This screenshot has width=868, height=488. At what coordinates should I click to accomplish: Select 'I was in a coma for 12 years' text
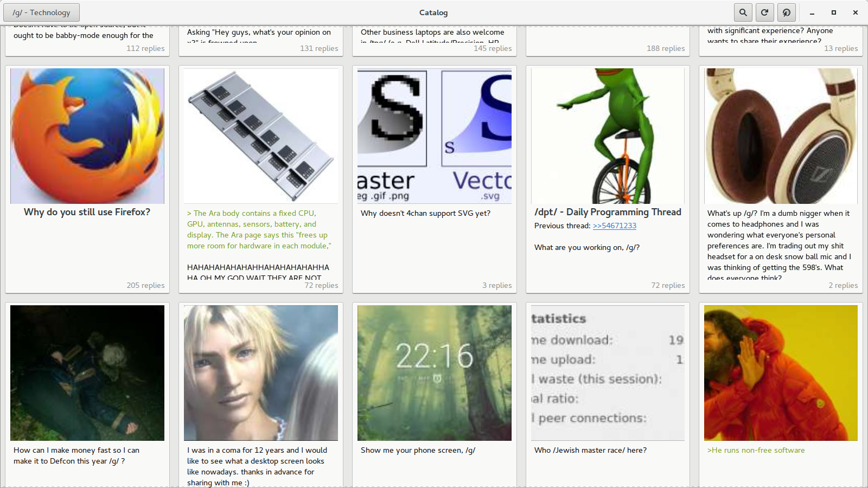click(x=257, y=466)
